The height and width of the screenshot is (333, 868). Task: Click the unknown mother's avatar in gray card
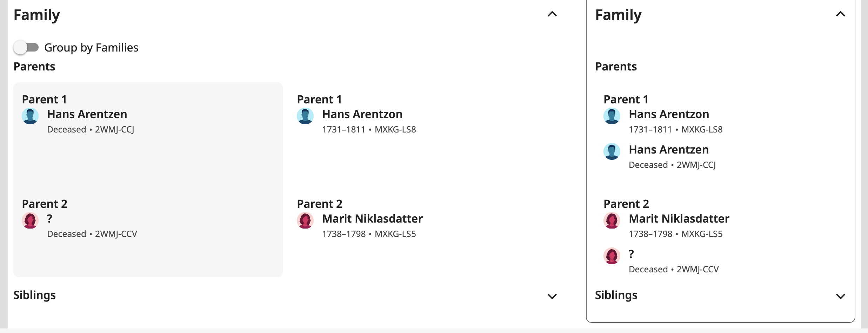point(30,220)
